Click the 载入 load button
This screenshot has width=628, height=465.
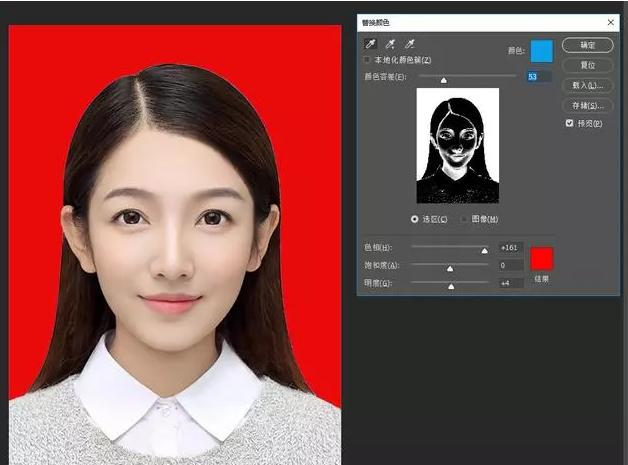click(x=588, y=85)
